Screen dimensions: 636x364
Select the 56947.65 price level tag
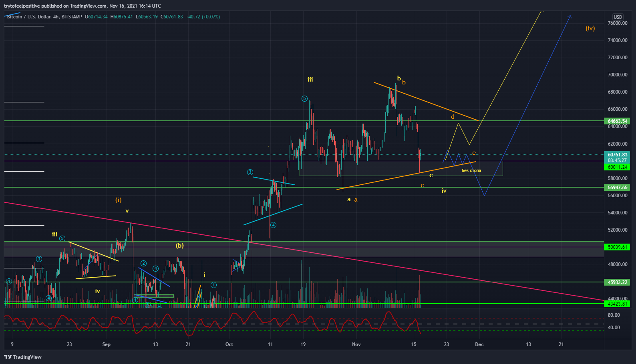tap(617, 188)
